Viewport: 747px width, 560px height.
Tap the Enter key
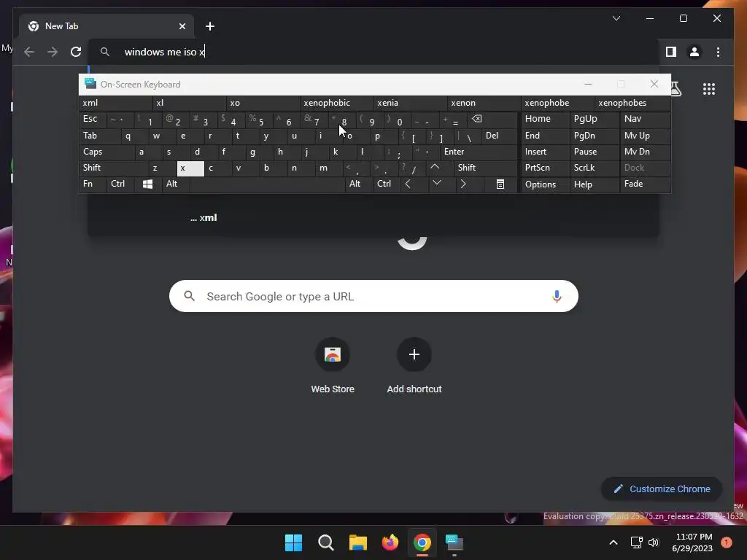[479, 152]
